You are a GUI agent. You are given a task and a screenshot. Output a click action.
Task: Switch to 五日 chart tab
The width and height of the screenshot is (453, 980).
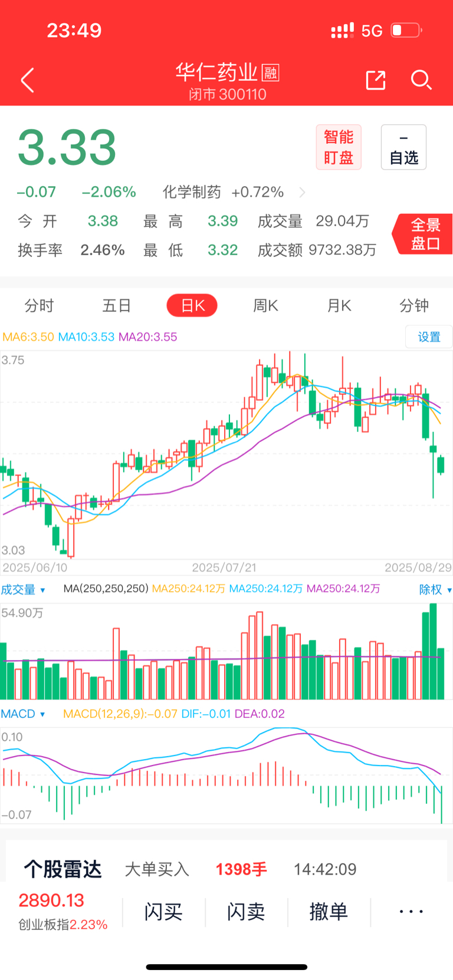point(117,306)
